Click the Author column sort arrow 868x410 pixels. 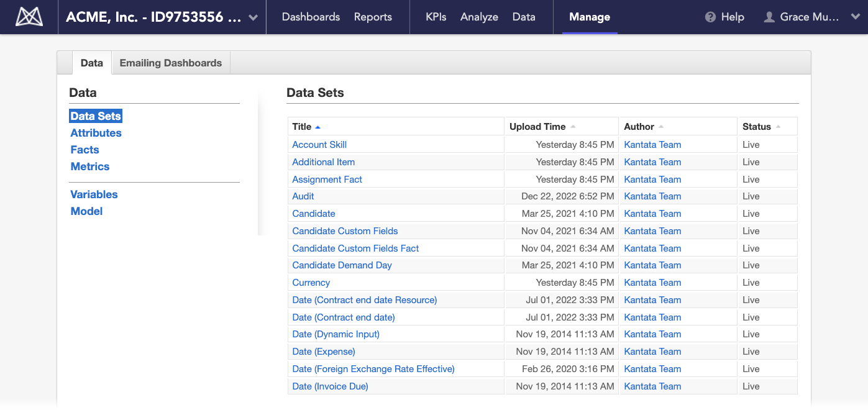(661, 127)
